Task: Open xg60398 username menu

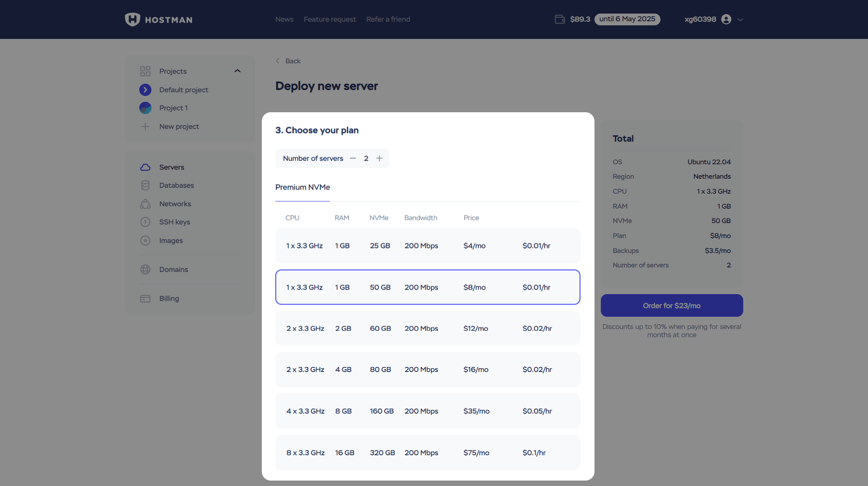Action: (700, 19)
